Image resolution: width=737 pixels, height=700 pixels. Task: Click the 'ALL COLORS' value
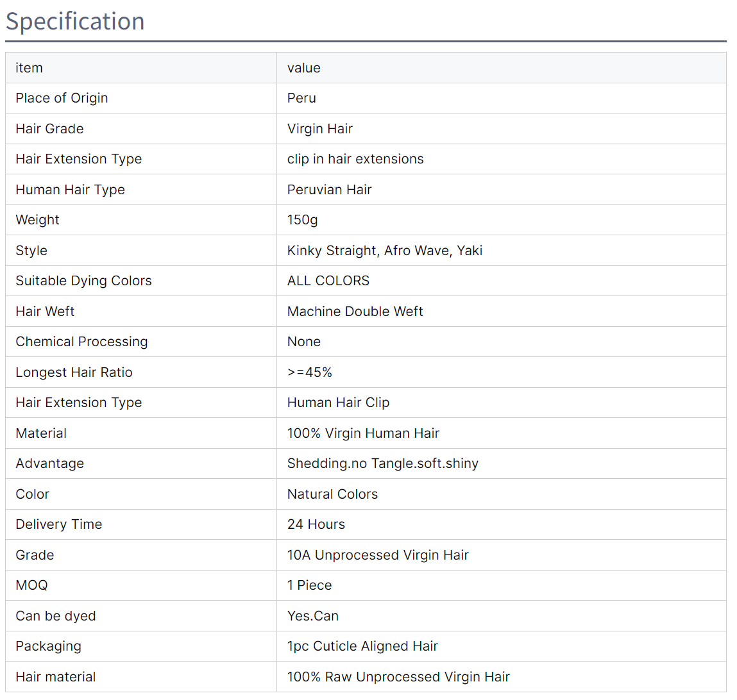tap(328, 281)
